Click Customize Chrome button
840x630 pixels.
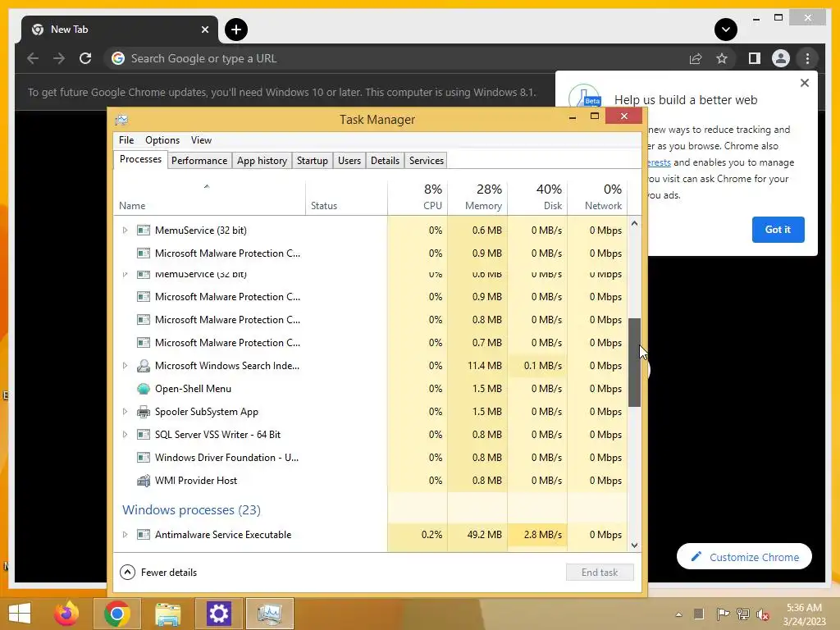(744, 557)
